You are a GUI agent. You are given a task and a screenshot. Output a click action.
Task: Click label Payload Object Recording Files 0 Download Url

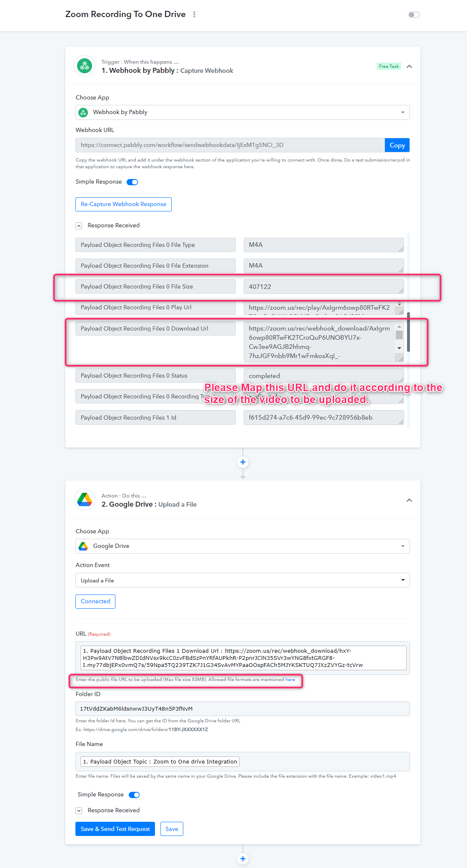click(x=155, y=328)
